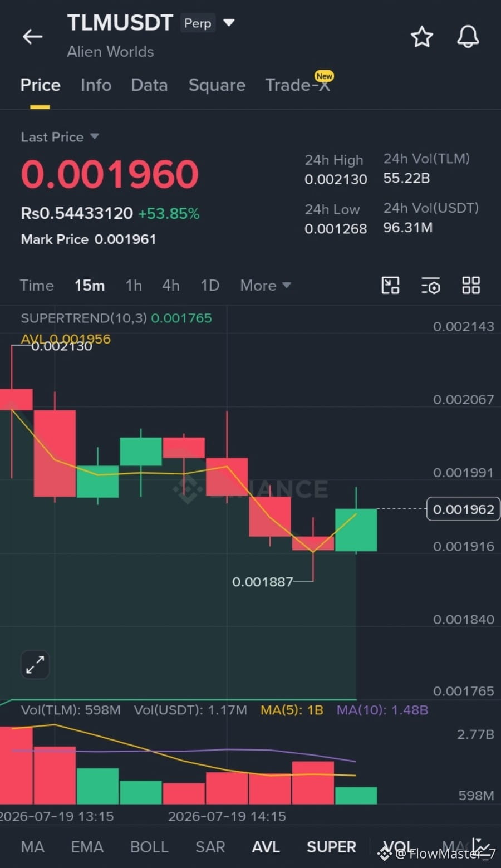The width and height of the screenshot is (501, 868).
Task: Toggle the EMA indicator
Action: (87, 847)
